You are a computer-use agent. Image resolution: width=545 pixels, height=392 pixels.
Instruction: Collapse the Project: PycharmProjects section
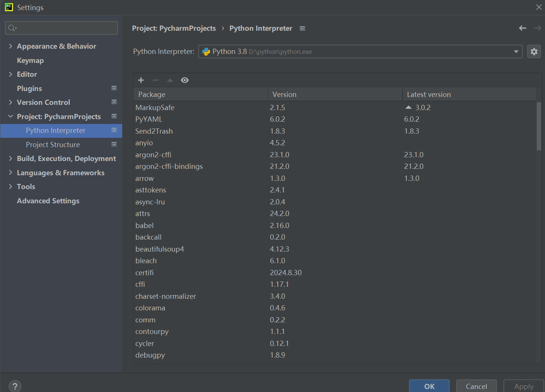click(10, 116)
